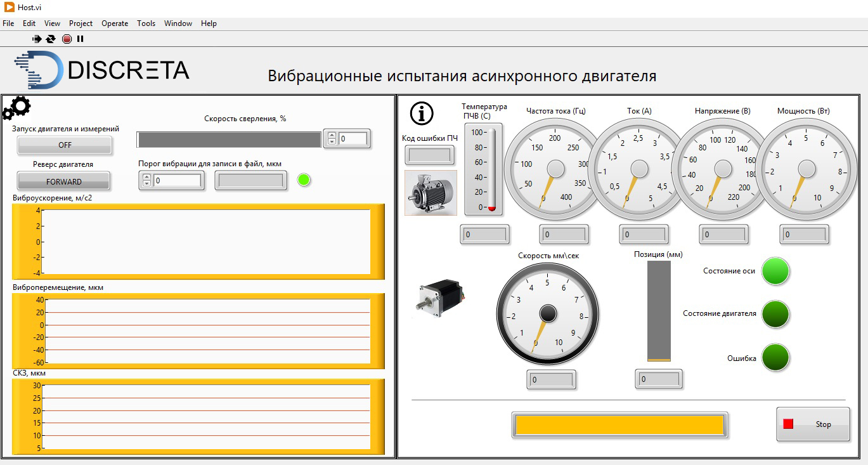Click the red Abort Execution toolbar icon

pos(67,39)
